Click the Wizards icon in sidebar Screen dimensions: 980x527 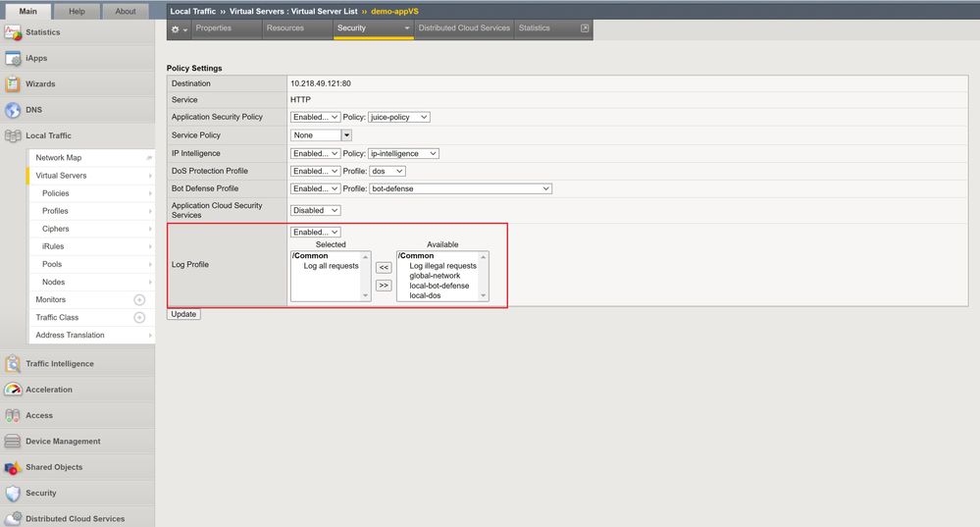(13, 84)
